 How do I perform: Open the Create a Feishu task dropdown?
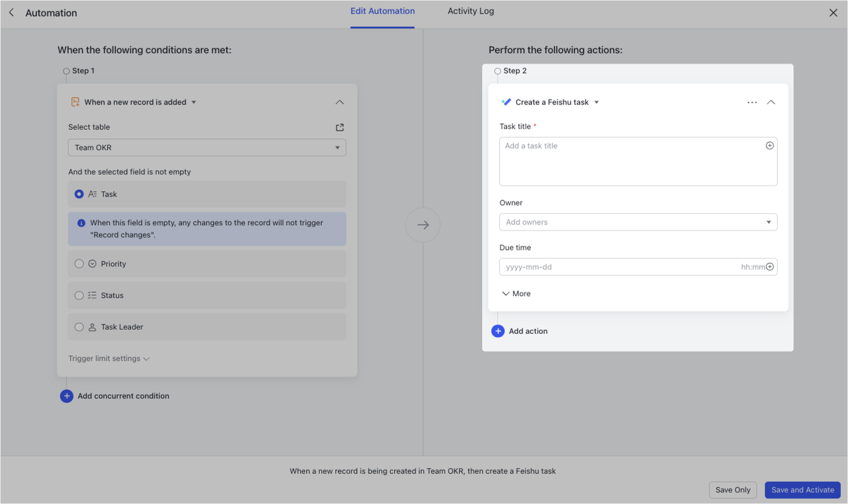click(597, 103)
